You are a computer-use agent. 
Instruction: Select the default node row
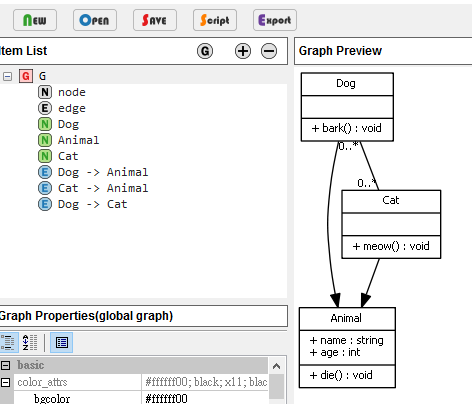72,92
